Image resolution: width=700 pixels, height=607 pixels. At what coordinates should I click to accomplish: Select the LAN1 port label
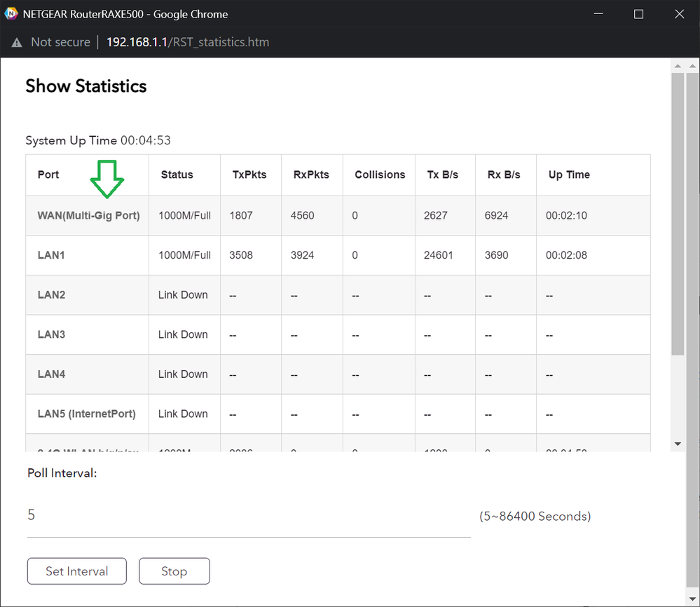tap(51, 255)
